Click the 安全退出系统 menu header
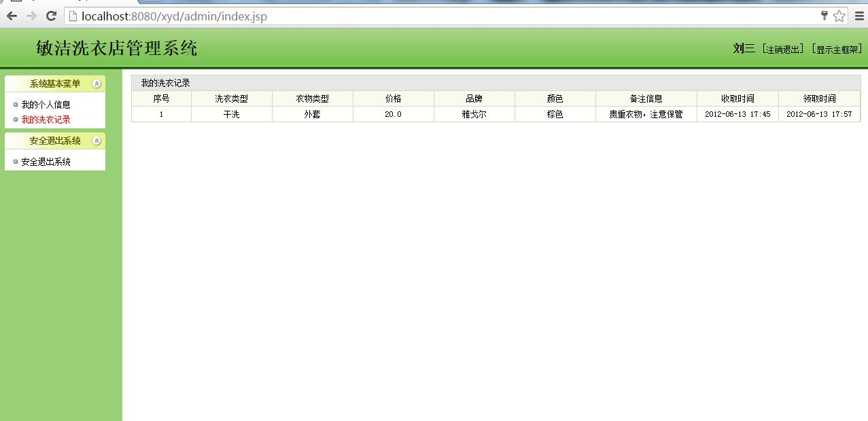The width and height of the screenshot is (868, 421). point(55,141)
